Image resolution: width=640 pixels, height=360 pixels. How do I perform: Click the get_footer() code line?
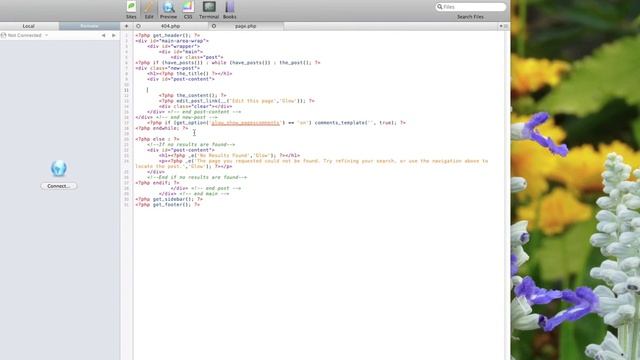[x=168, y=204]
